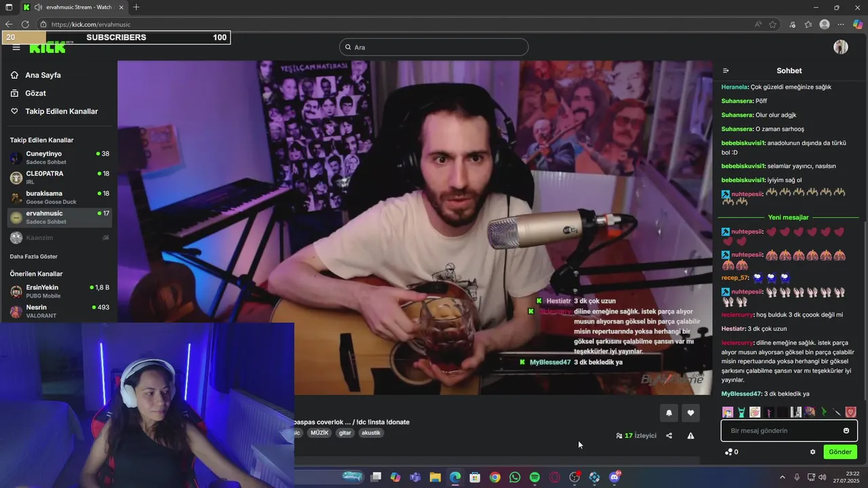Open WhatsApp from the taskbar
The image size is (868, 488).
click(x=515, y=477)
